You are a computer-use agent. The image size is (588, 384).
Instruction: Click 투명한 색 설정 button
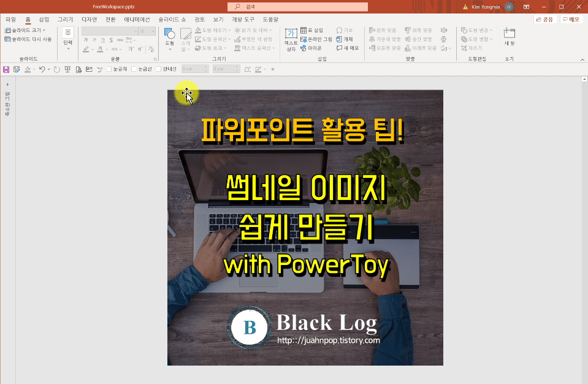[253, 39]
